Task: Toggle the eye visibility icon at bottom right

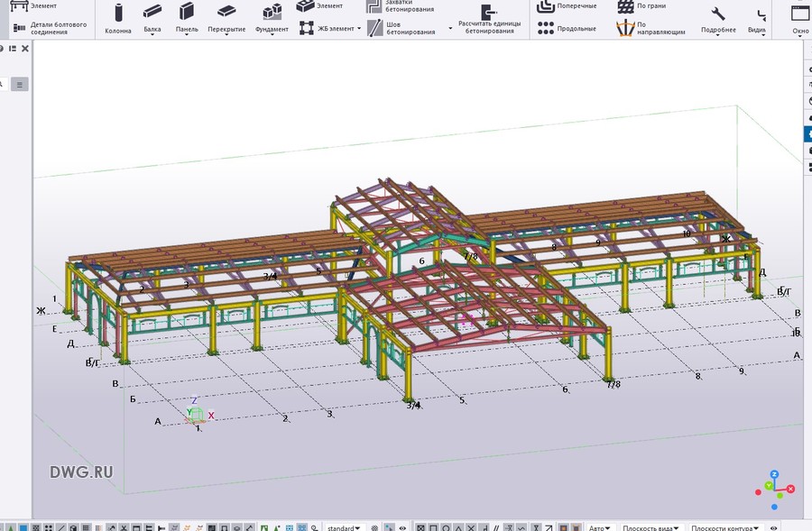Action: pos(774,527)
